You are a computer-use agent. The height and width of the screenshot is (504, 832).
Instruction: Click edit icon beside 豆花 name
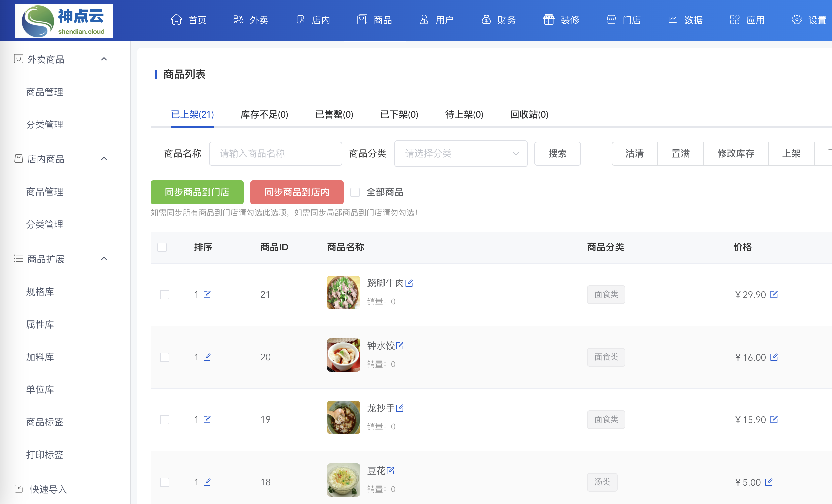[x=390, y=471]
